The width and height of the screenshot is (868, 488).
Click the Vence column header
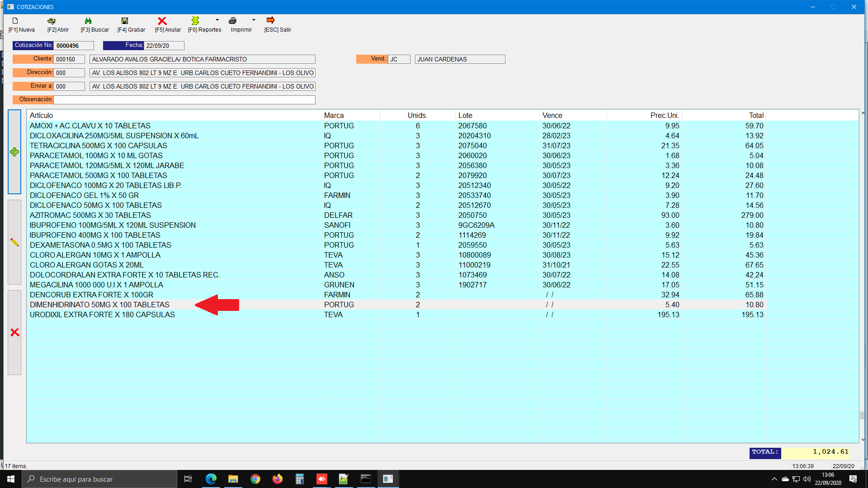573,116
